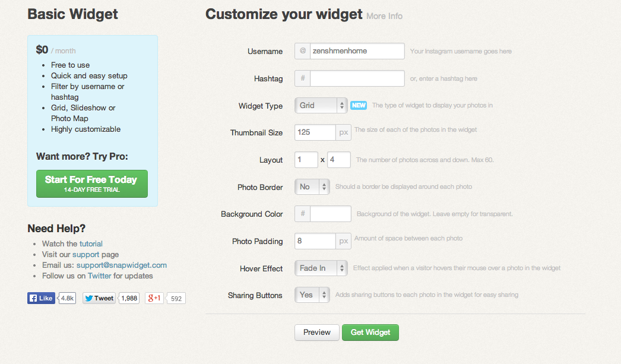Click the Thumbnail Size field

click(315, 132)
